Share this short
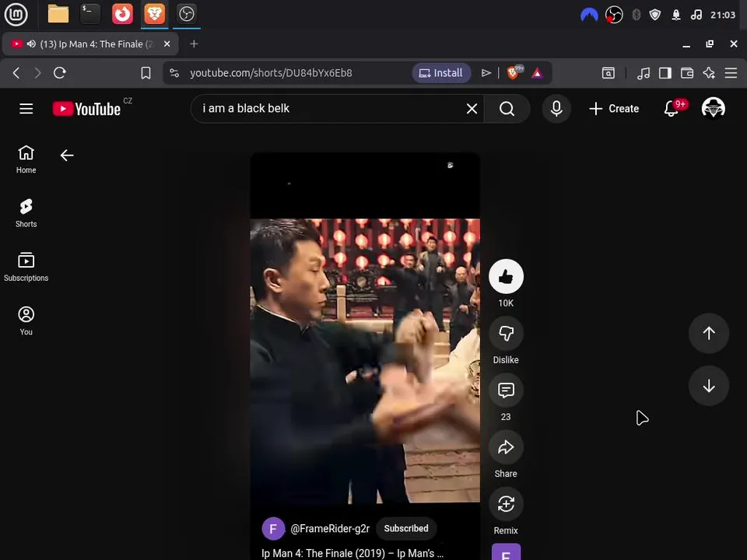 point(506,447)
